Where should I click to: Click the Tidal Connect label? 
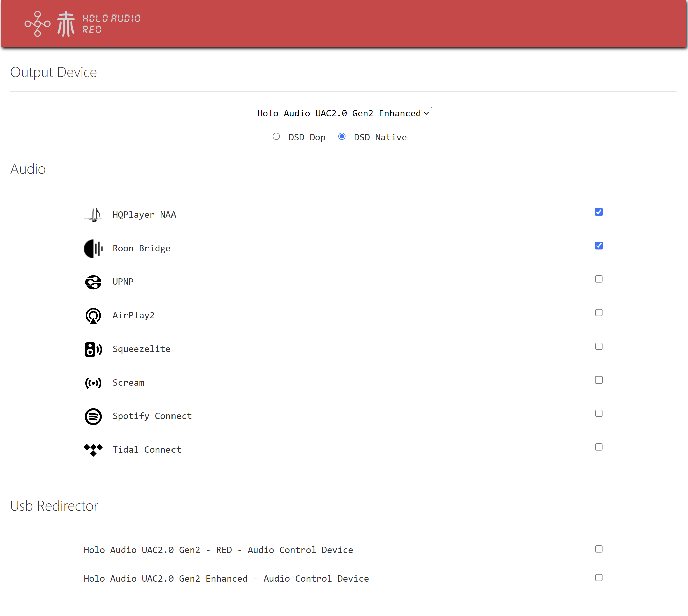coord(146,450)
